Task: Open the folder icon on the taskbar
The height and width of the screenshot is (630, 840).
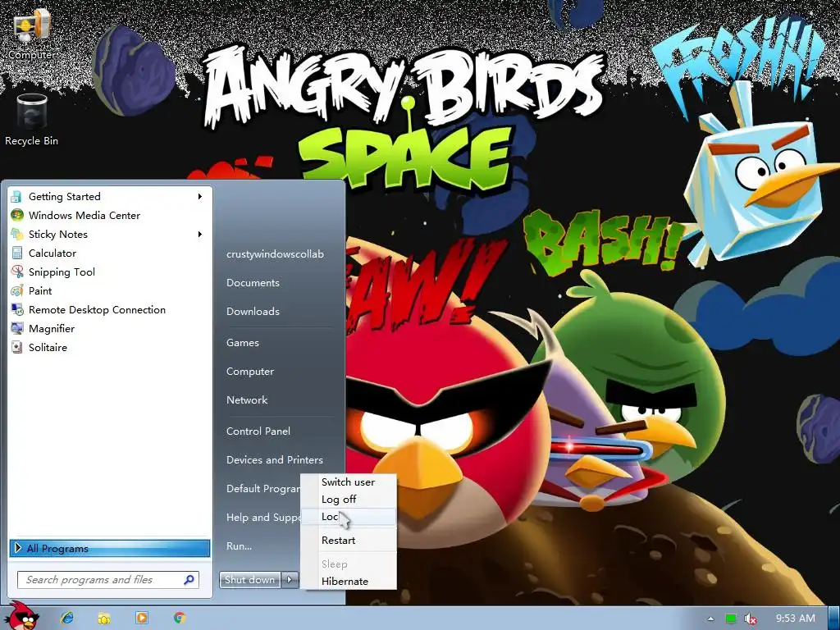Action: (104, 619)
